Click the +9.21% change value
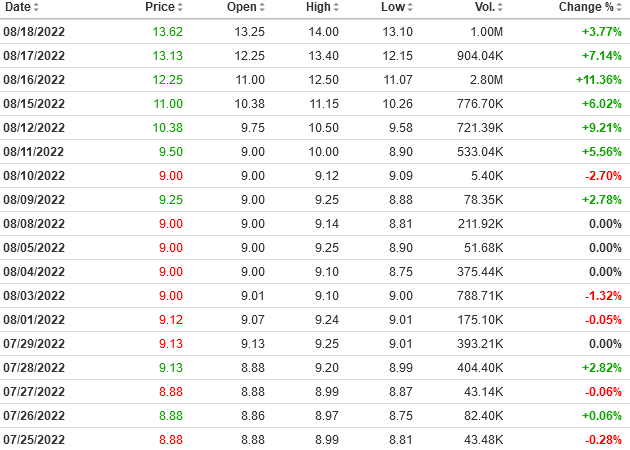 pos(601,127)
